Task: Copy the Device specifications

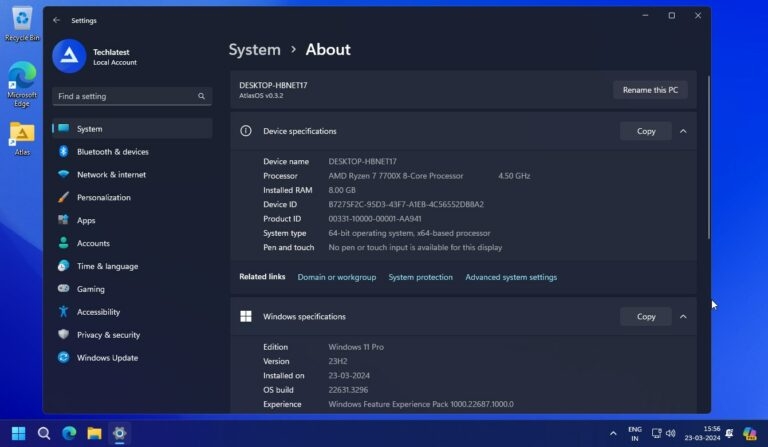Action: coord(646,131)
